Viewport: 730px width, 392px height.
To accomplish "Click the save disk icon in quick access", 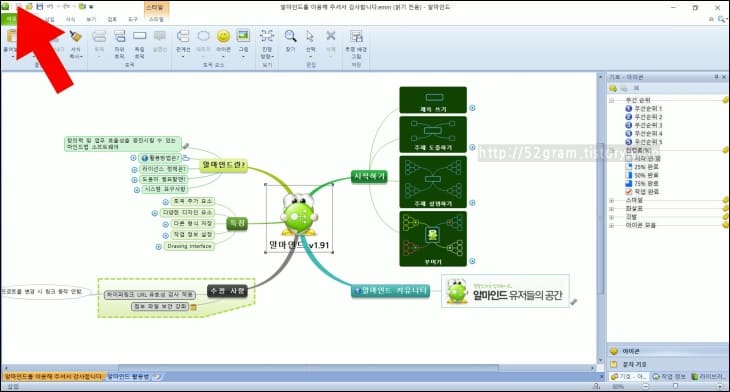I will click(40, 7).
